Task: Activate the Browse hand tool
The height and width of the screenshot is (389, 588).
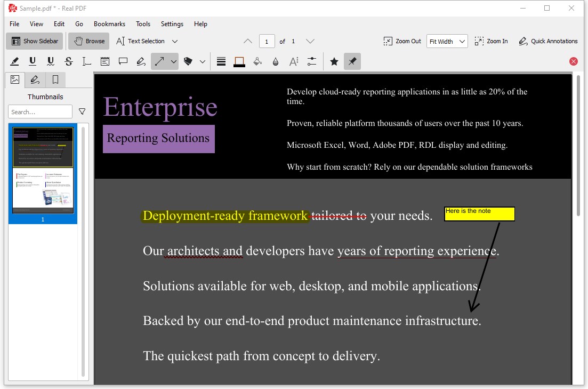Action: pyautogui.click(x=89, y=41)
